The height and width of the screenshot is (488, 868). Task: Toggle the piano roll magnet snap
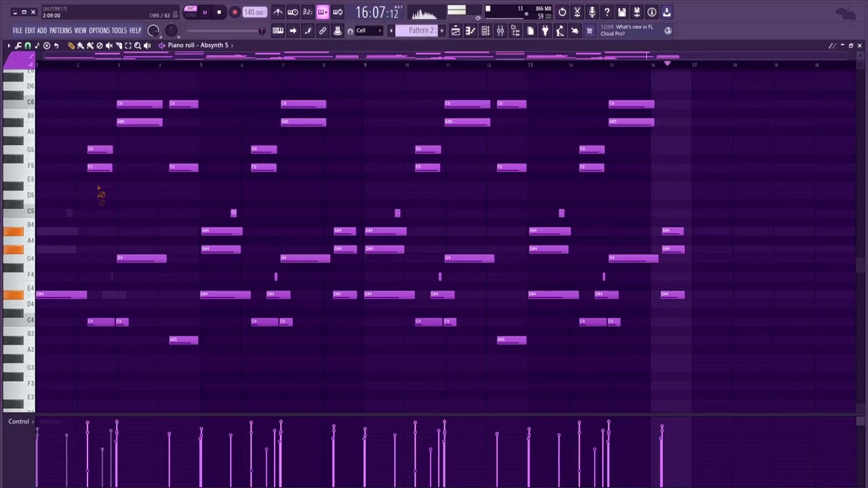28,45
